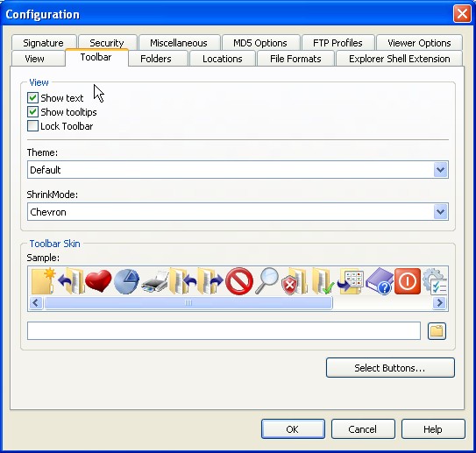Open the MD5 Options tab
Viewport: 476px width, 453px height.
260,43
